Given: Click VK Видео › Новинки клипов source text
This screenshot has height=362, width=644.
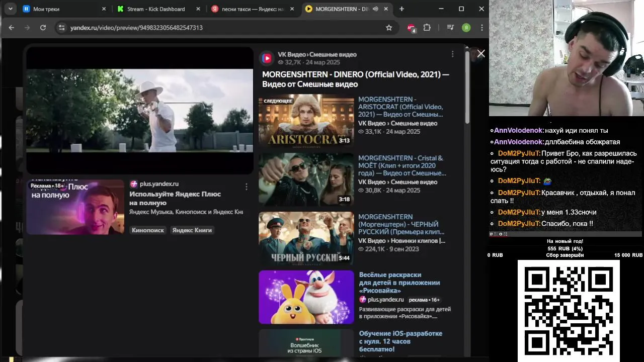Looking at the screenshot, I should pos(401,241).
